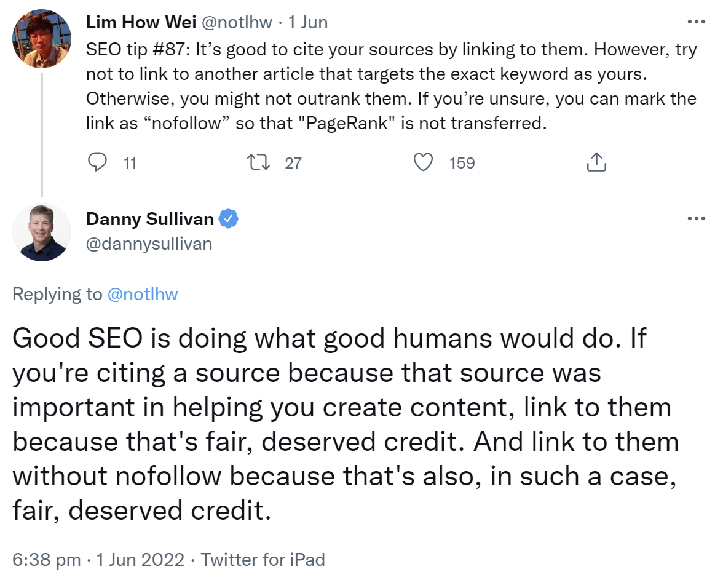The height and width of the screenshot is (588, 723).
Task: Click Danny Sullivan's reply text about good SEO
Action: pos(344,424)
